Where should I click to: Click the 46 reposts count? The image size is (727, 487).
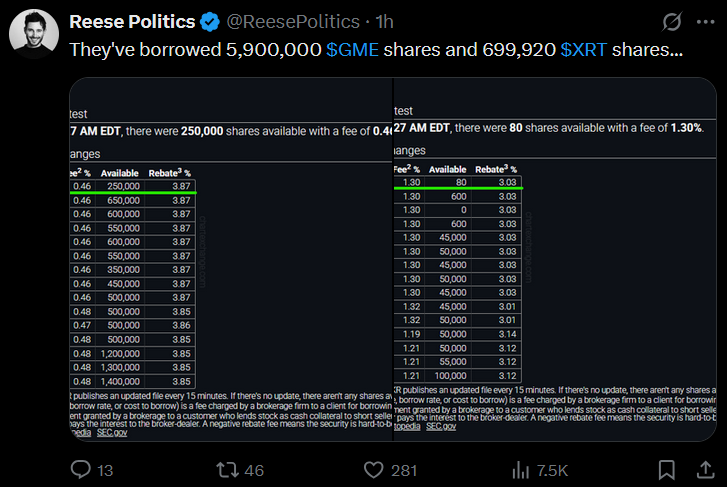coord(254,471)
